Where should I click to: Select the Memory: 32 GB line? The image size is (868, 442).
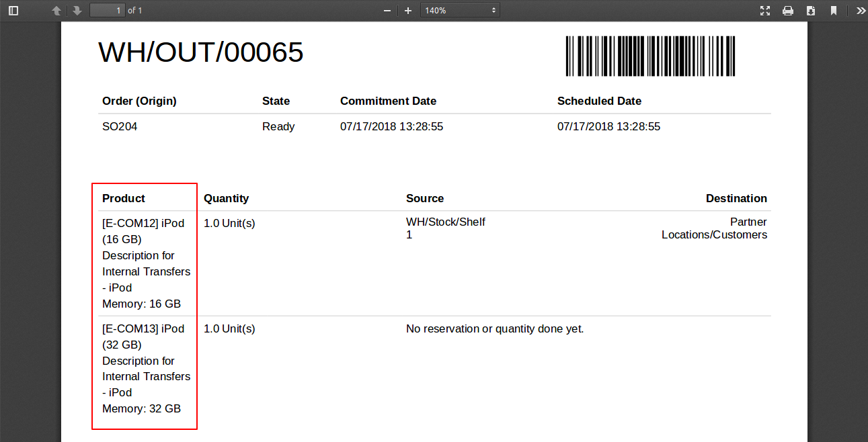point(141,408)
